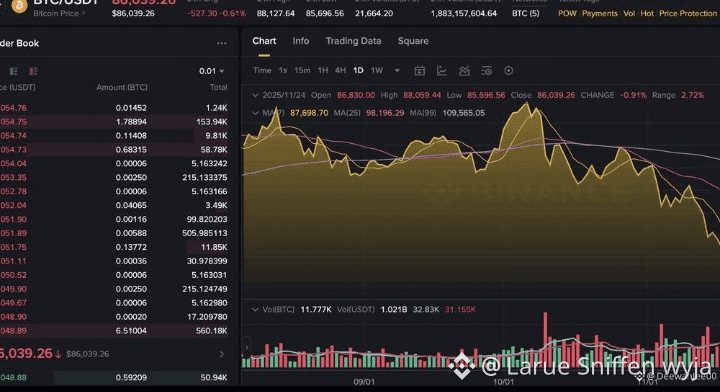
Task: Open the order book more options menu
Action: pos(222,43)
